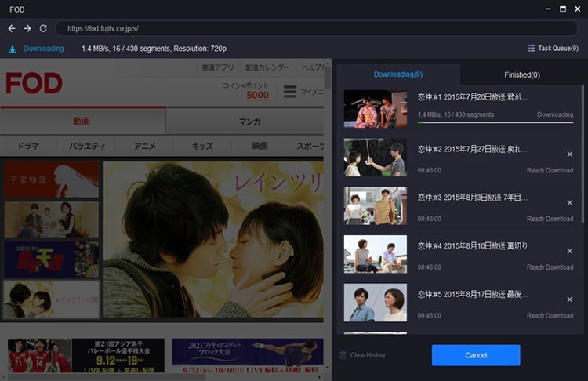Switch to the Downloading(9) tab
The image size is (588, 381).
coord(398,74)
